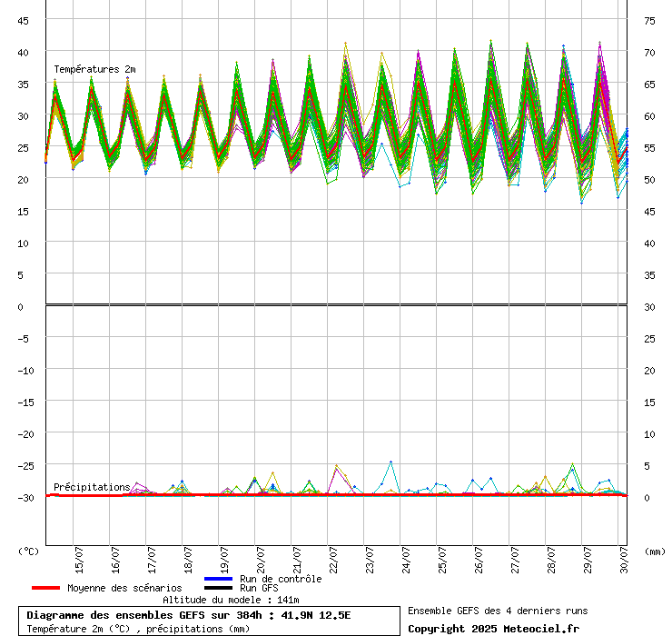672x636 pixels.
Task: Click the 30/07 date label
Action: pyautogui.click(x=624, y=560)
